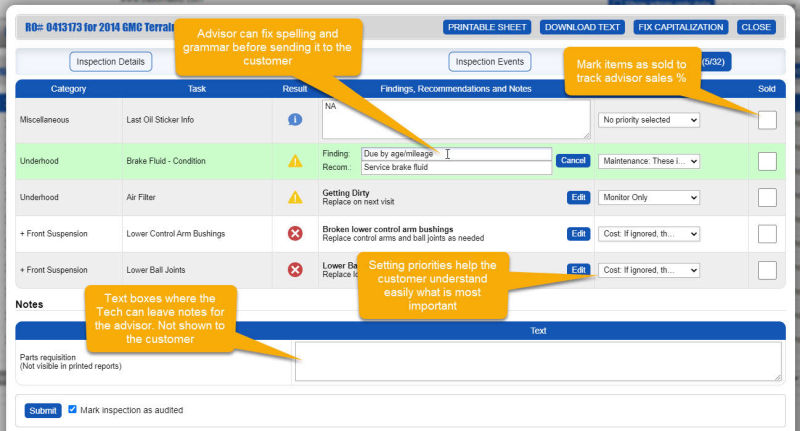The height and width of the screenshot is (431, 800).
Task: Open the Maintenance priority dropdown for Brake Fluid
Action: coord(648,161)
